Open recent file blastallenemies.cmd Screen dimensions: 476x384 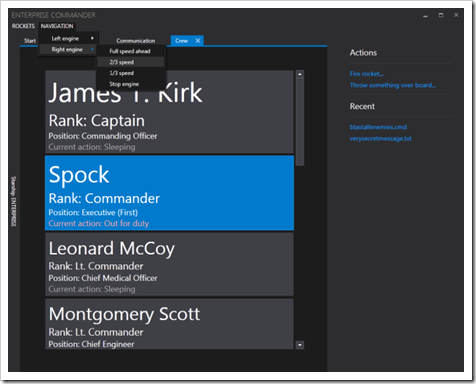378,127
